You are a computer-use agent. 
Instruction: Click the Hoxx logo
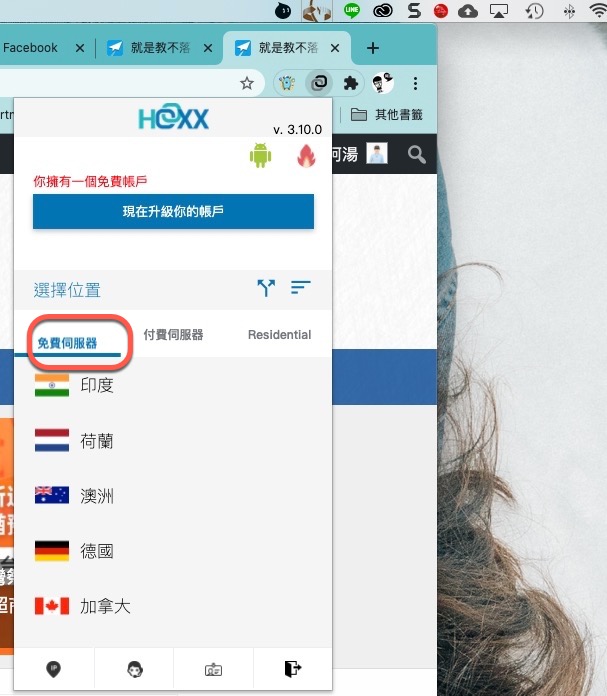[173, 117]
